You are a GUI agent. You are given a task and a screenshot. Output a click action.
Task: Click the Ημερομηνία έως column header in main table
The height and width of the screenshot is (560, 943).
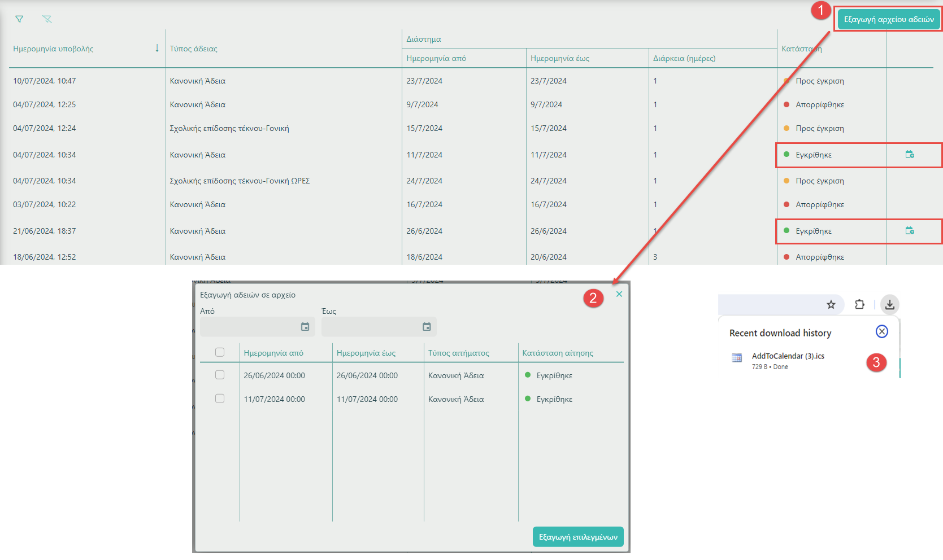click(x=560, y=58)
